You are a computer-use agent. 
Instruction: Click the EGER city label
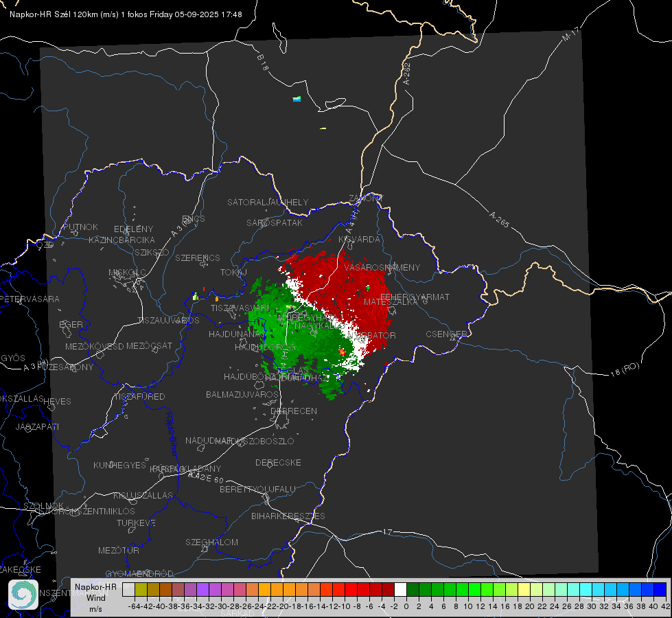click(x=71, y=324)
